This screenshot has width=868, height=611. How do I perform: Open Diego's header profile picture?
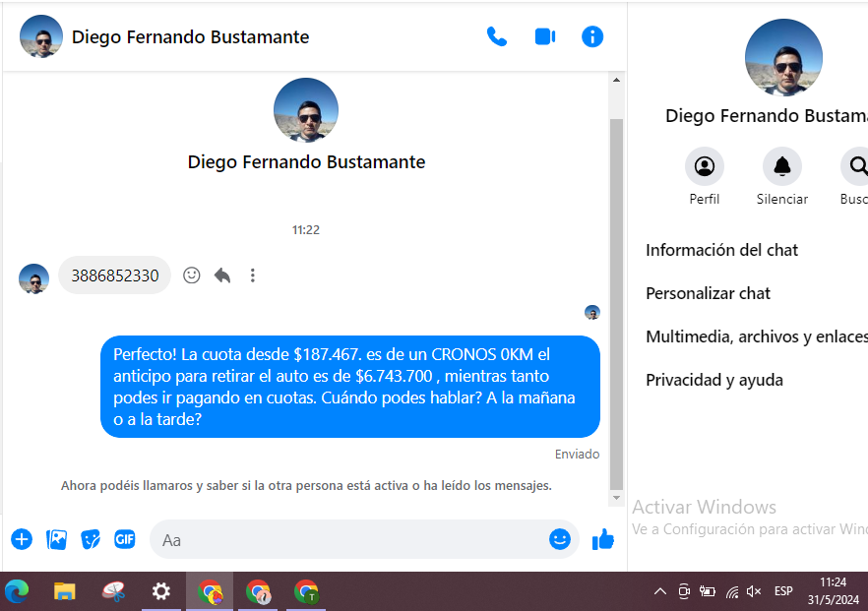(41, 36)
